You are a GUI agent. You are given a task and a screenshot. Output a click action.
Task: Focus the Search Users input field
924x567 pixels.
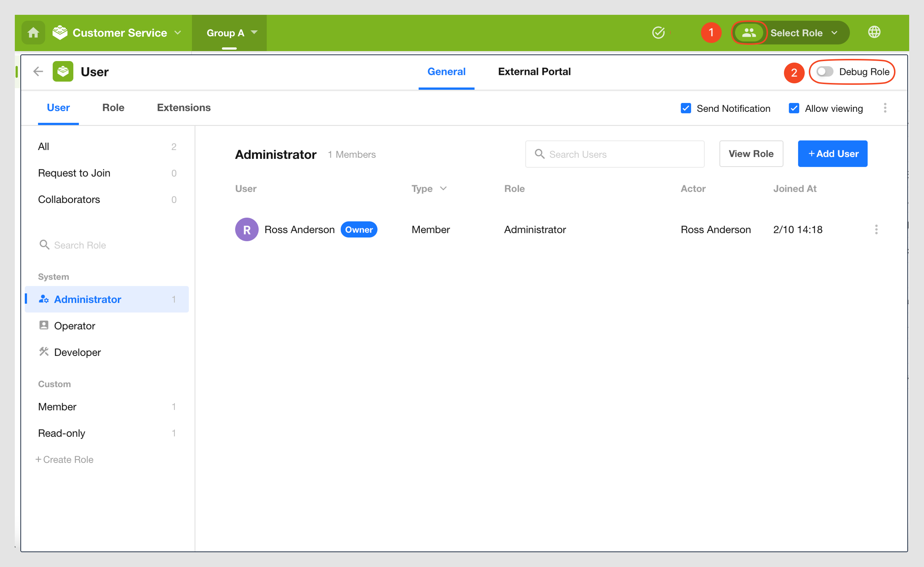click(615, 154)
